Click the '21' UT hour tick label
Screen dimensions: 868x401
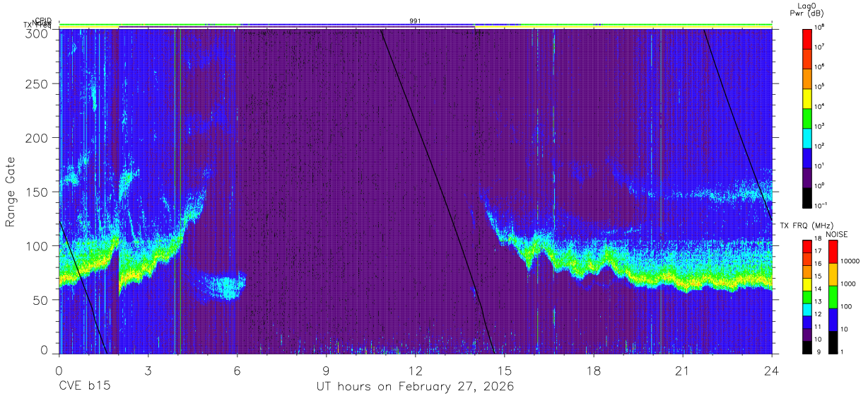click(682, 371)
